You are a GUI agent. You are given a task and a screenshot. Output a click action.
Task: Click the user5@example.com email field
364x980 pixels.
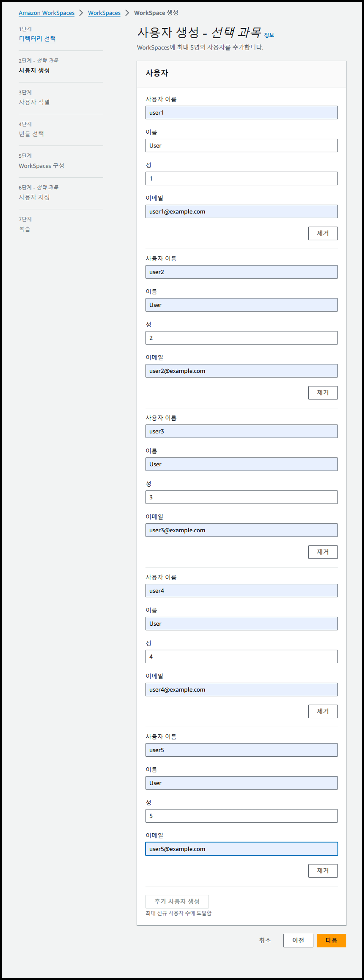(241, 849)
